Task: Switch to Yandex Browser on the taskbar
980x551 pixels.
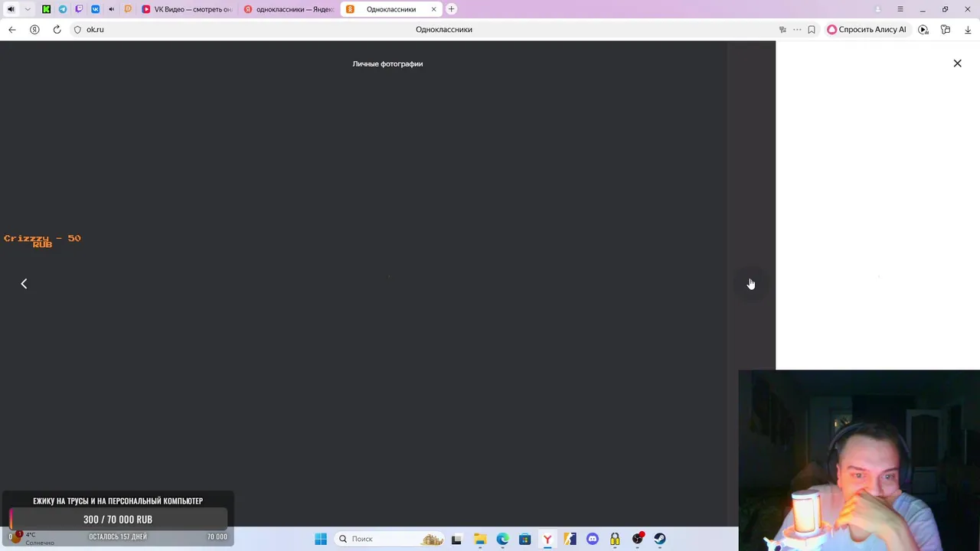Action: coord(547,539)
